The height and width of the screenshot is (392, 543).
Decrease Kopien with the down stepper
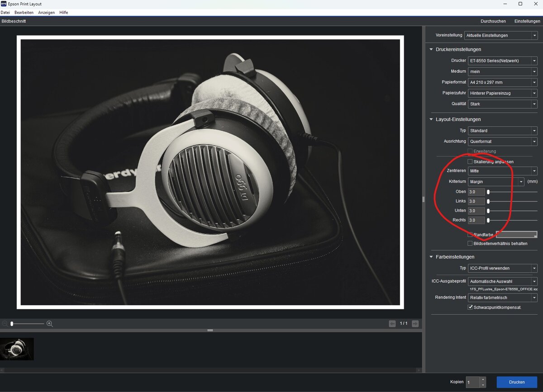(x=483, y=385)
